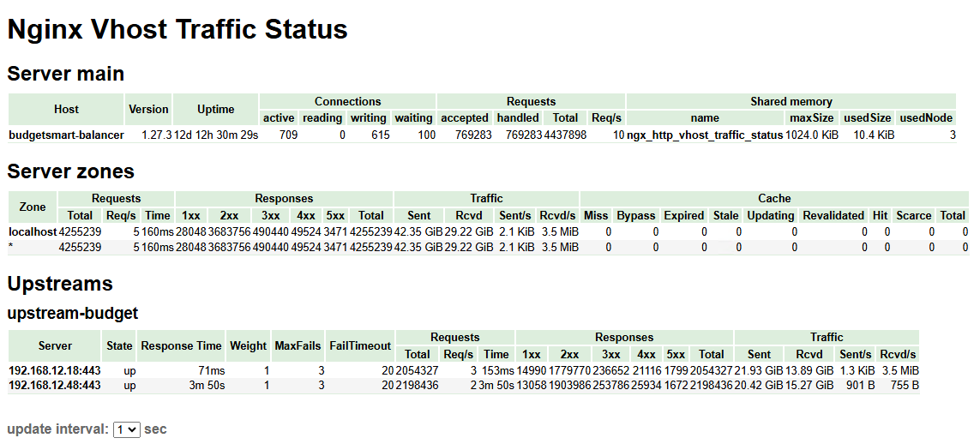Image resolution: width=980 pixels, height=444 pixels.
Task: Click the 'Revalidated' cache column header
Action: pyautogui.click(x=833, y=215)
